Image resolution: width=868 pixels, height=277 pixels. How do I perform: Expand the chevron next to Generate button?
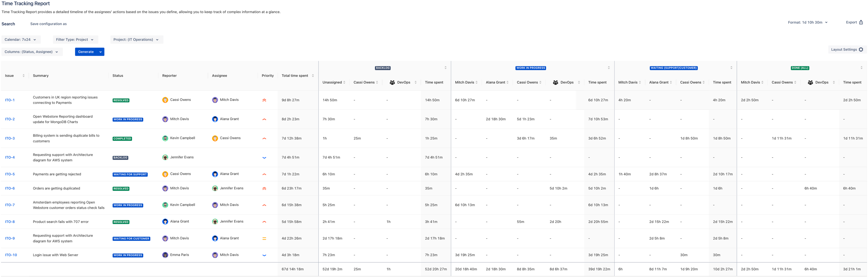pos(100,52)
